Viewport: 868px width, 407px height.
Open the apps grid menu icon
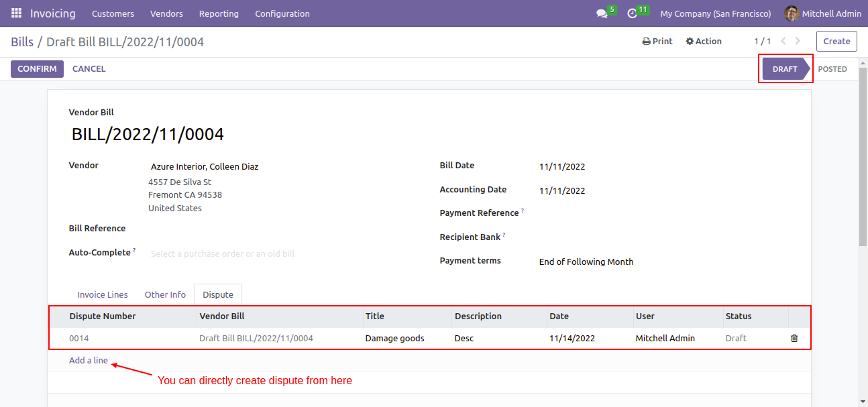[16, 13]
